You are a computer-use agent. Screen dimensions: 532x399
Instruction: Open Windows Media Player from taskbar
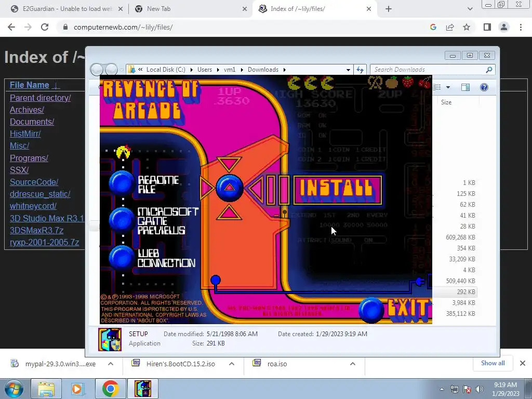[x=78, y=389]
